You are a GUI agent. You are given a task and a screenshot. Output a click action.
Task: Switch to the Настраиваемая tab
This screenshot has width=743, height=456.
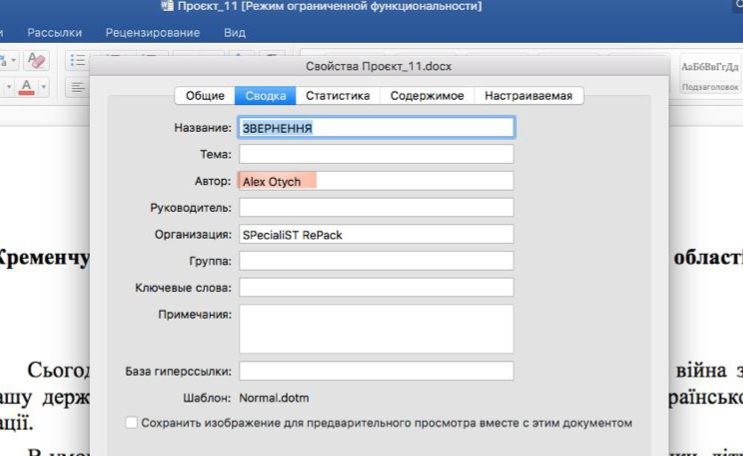[x=528, y=96]
